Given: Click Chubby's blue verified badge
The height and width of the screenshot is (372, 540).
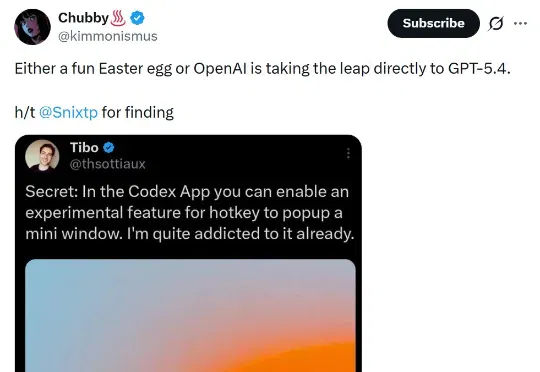Looking at the screenshot, I should click(x=137, y=18).
